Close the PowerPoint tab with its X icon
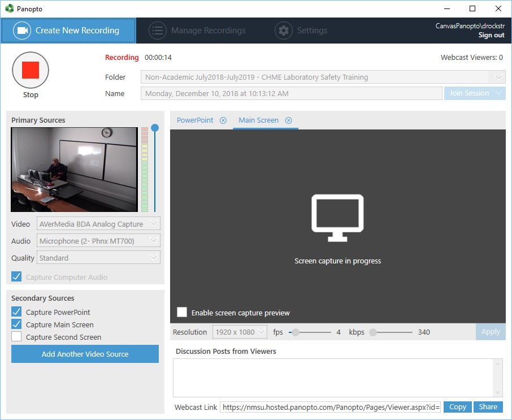This screenshot has width=512, height=420. coord(223,120)
